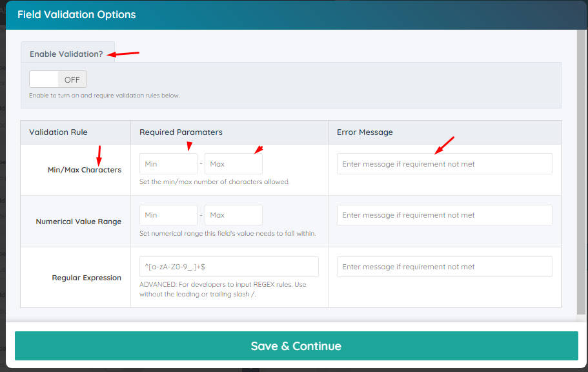The width and height of the screenshot is (588, 372).
Task: Click the Regular Expression rule label
Action: click(x=86, y=278)
